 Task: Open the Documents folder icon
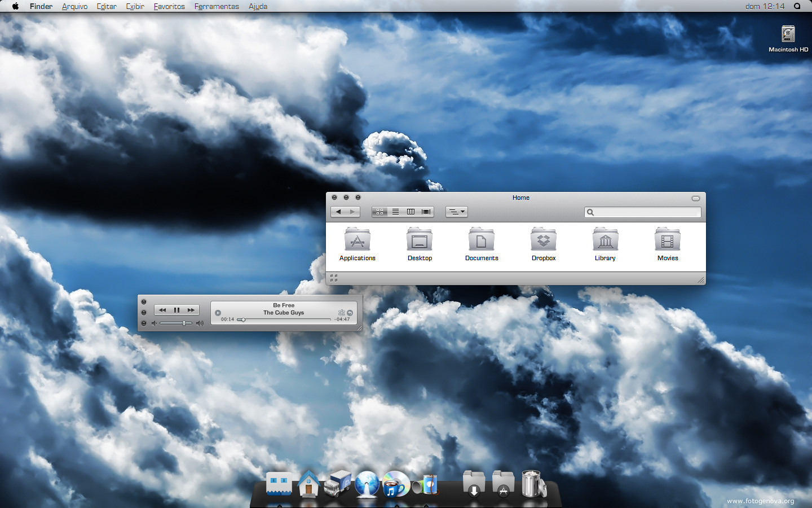pyautogui.click(x=482, y=240)
